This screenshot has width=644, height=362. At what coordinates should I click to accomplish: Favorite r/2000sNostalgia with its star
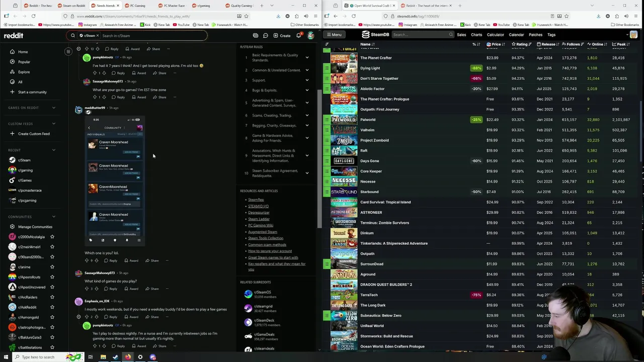point(52,237)
